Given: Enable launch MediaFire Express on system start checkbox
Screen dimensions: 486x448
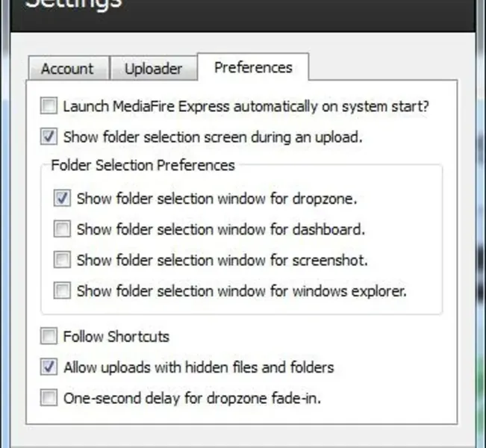Looking at the screenshot, I should point(49,106).
